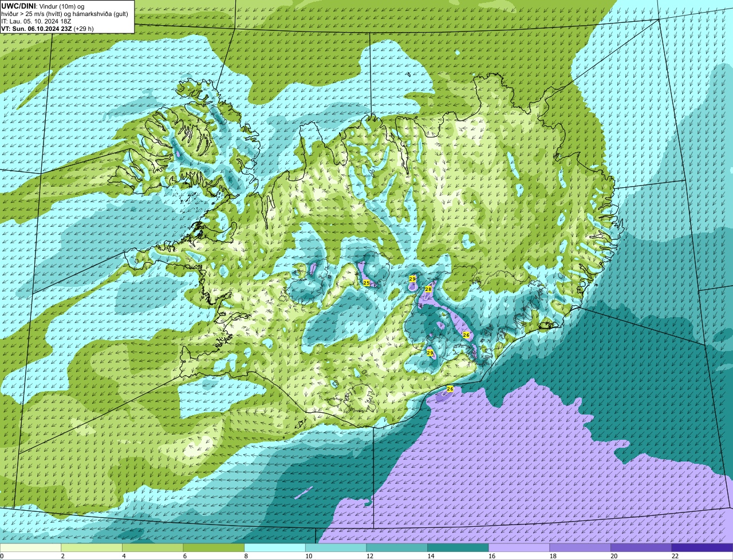733x560 pixels.
Task: Select the 20–22 m/s violet legend swatch
Action: tap(641, 547)
